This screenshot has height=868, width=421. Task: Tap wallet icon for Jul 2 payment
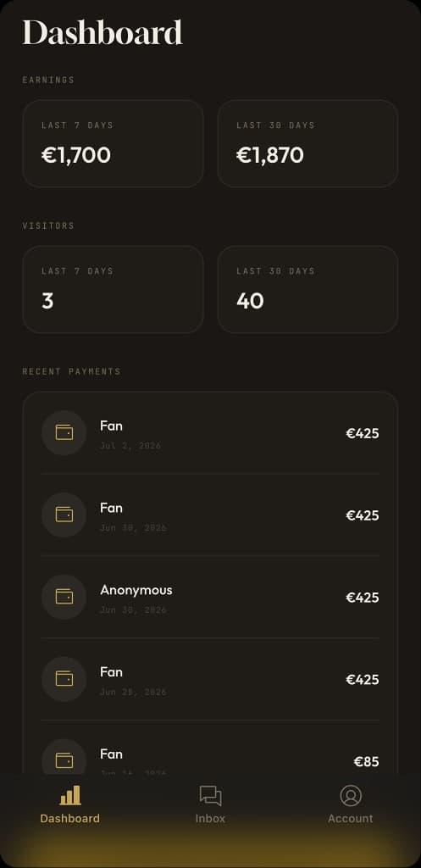(x=64, y=433)
